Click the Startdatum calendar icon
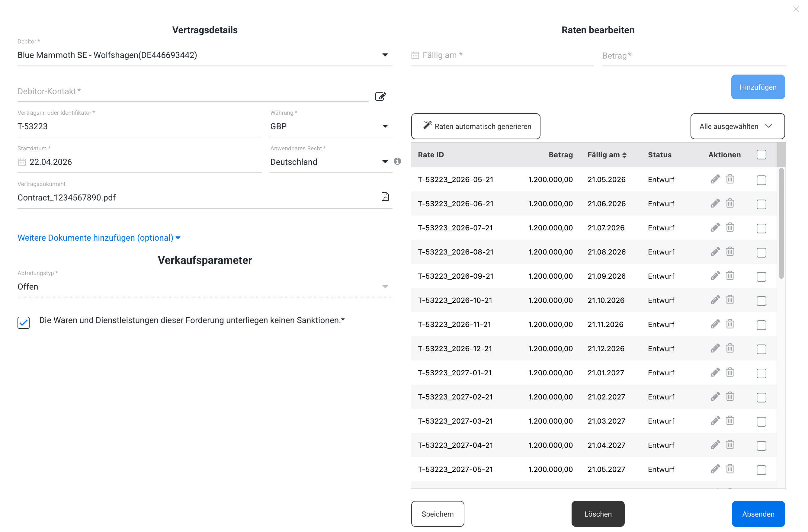This screenshot has height=532, width=808. click(22, 162)
